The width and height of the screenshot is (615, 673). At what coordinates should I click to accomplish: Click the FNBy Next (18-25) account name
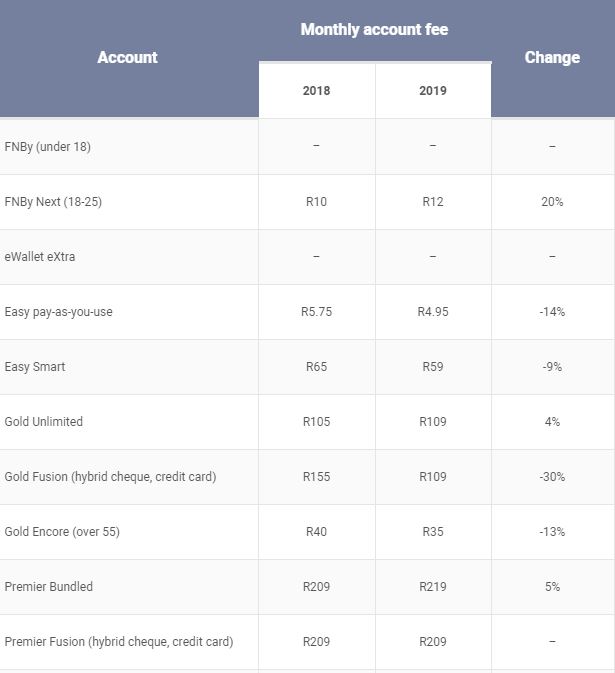(53, 202)
